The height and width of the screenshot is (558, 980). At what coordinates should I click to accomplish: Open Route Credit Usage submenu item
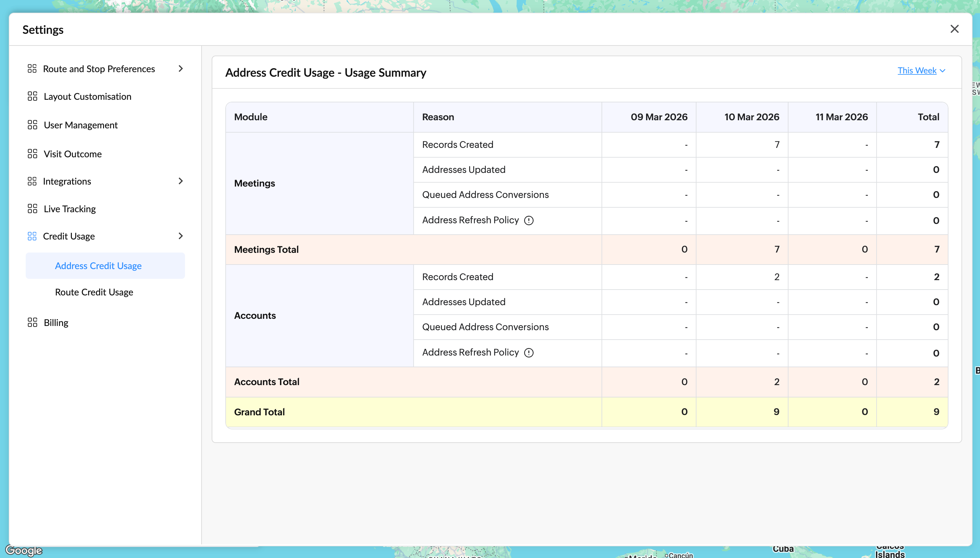94,292
